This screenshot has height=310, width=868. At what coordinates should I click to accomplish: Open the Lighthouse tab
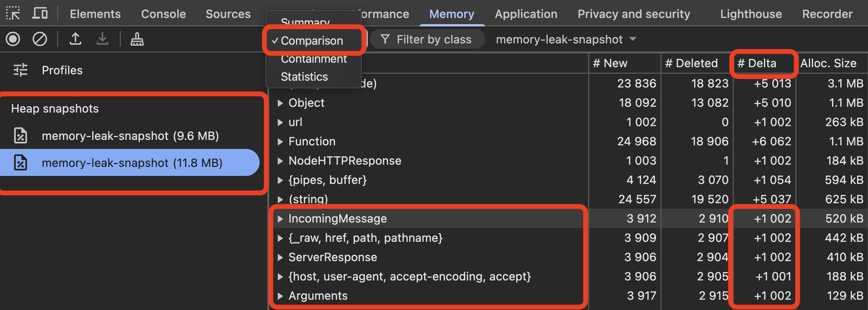coord(751,14)
